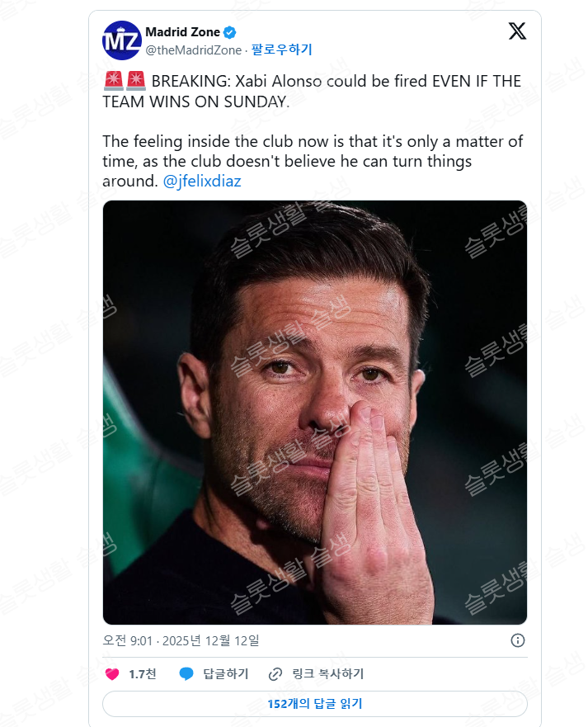This screenshot has height=727, width=588.
Task: Open the @theMadridZone handle link
Action: click(x=193, y=50)
